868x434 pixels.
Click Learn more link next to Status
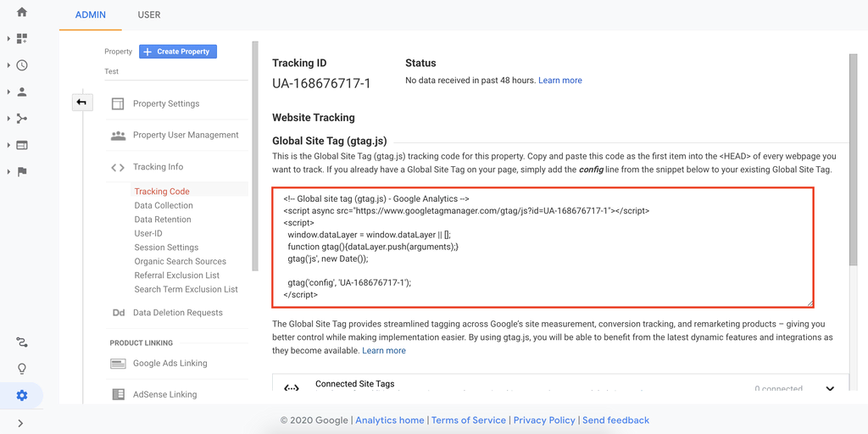(559, 81)
